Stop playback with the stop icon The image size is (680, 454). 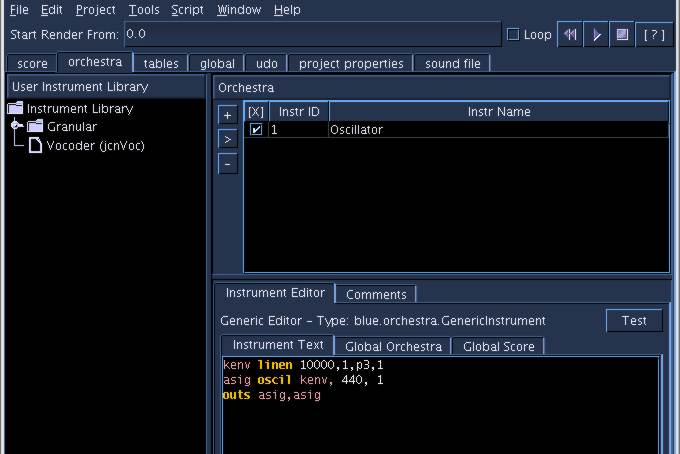pyautogui.click(x=623, y=35)
